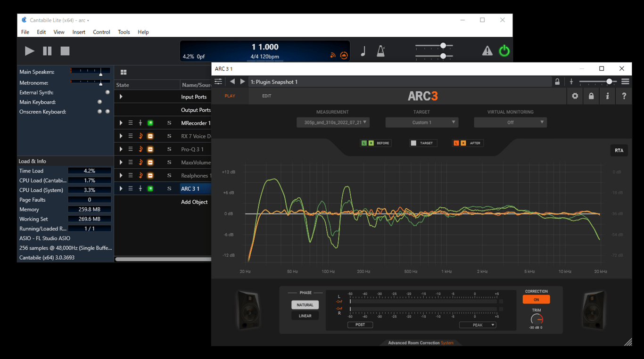The width and height of the screenshot is (644, 359).
Task: Click the bypass icon on Pro-Q 3 1 row
Action: click(140, 149)
